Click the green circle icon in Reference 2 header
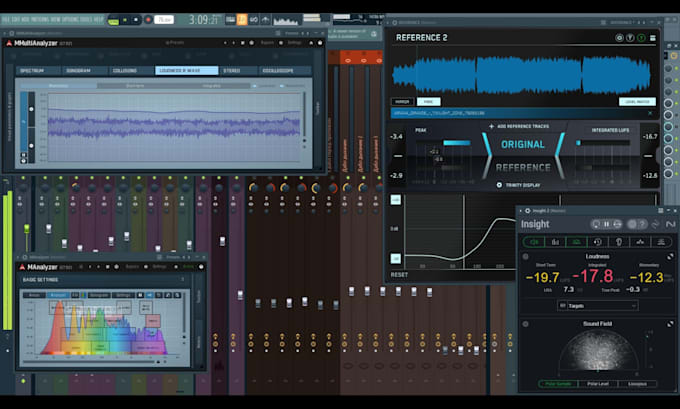The width and height of the screenshot is (680, 409). [641, 38]
